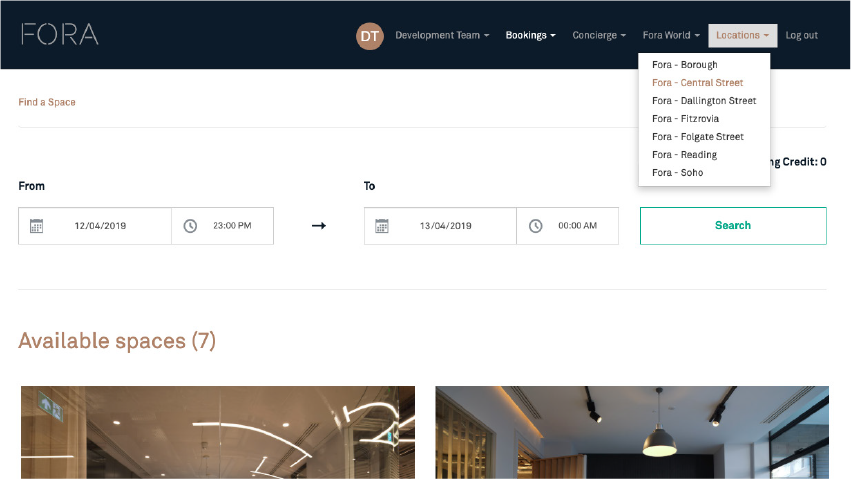Screen dimensions: 851x479
Task: Select Fora - Borough location
Action: 685,65
